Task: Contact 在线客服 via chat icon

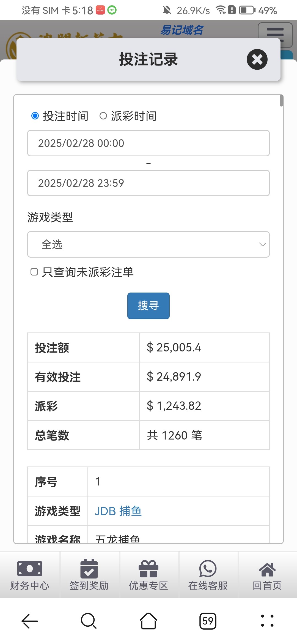Action: (x=208, y=569)
